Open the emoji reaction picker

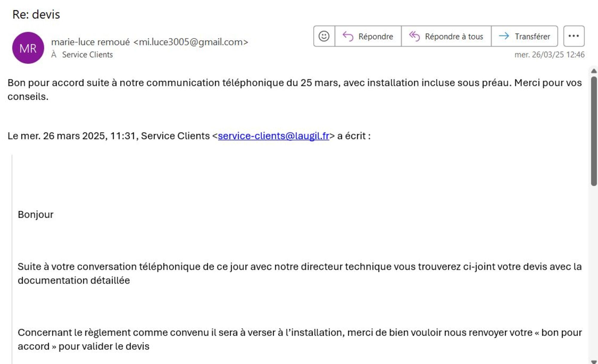(324, 36)
